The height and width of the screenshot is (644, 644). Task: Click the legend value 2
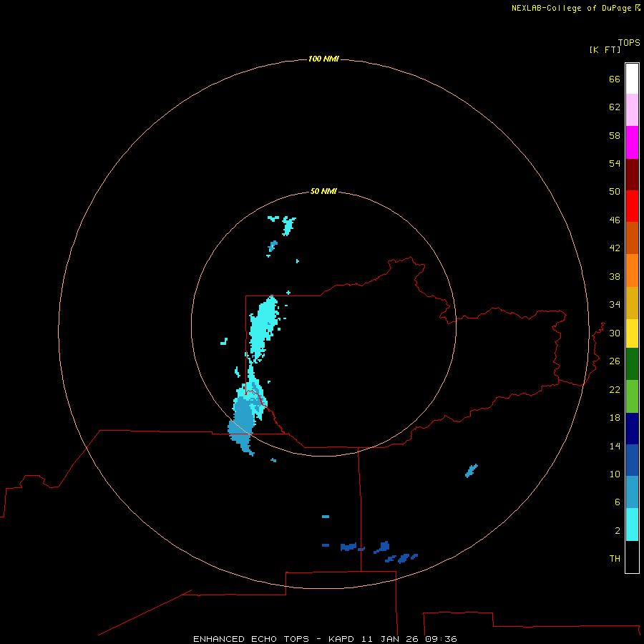(618, 531)
